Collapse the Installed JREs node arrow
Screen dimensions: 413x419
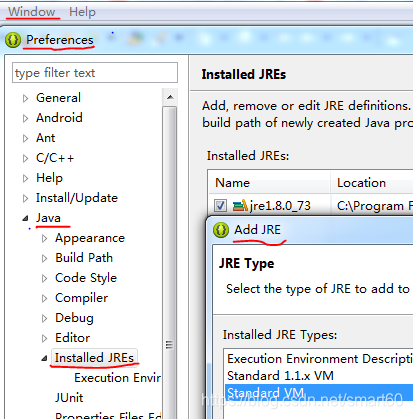[44, 359]
